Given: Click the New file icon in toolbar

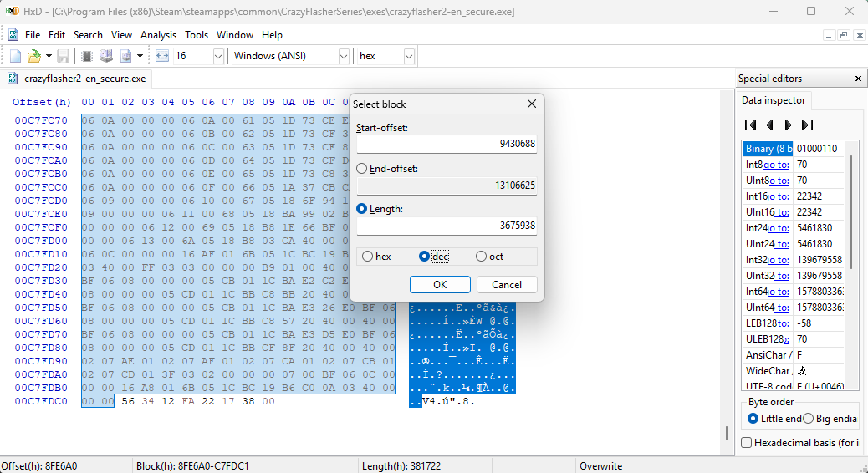Looking at the screenshot, I should pyautogui.click(x=15, y=56).
